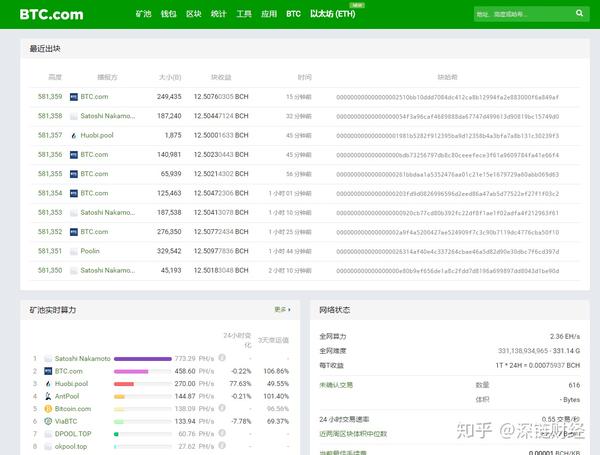Click Huobi.pool flame icon in block 581,357 row
This screenshot has height=455, width=600.
point(74,135)
